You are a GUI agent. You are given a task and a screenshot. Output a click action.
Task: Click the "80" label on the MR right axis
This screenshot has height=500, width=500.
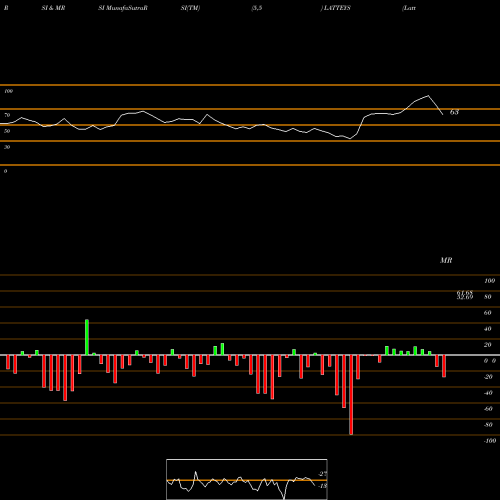tap(488, 297)
